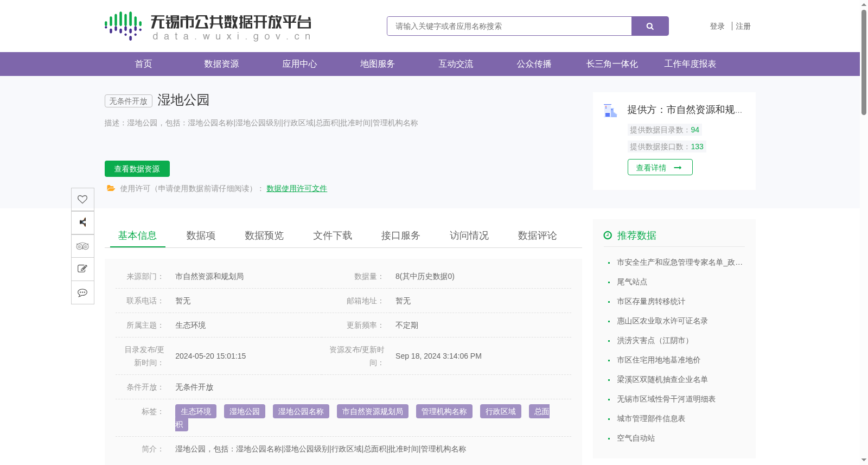The height and width of the screenshot is (465, 868).
Task: Click into the keyword search field
Action: point(509,26)
